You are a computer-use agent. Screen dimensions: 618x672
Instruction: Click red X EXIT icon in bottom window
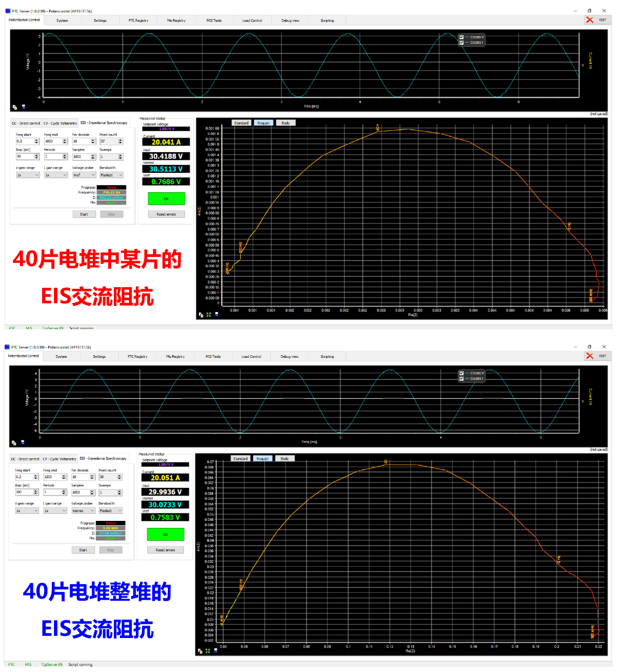click(x=590, y=356)
